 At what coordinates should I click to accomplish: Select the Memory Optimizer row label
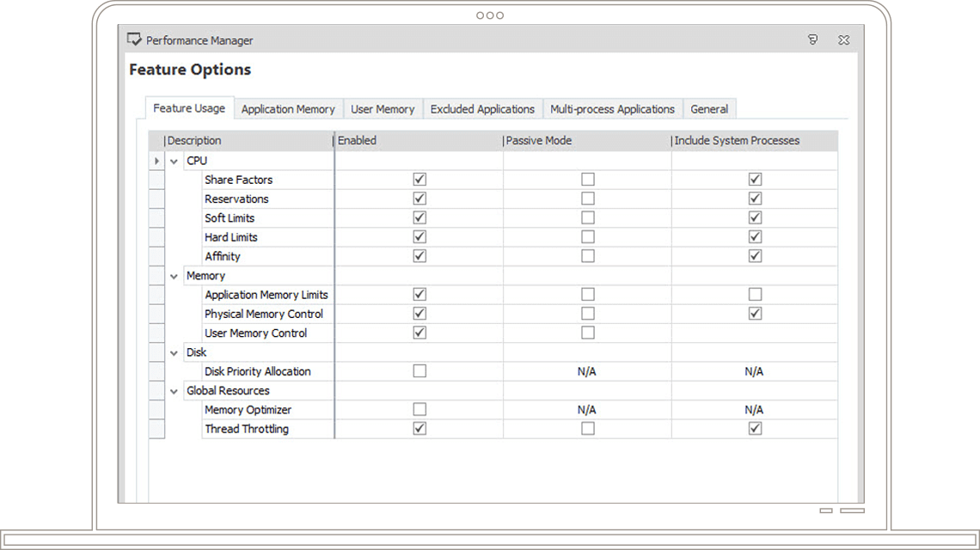248,410
